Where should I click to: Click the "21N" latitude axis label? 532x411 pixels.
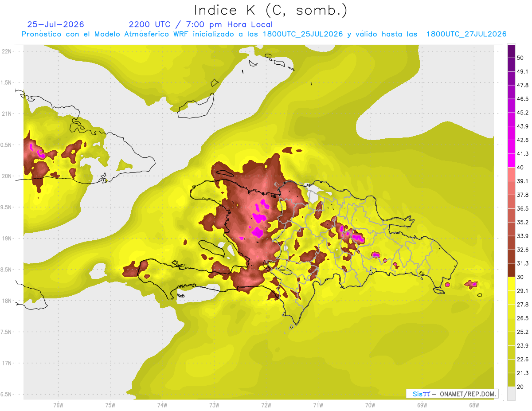tap(7, 114)
